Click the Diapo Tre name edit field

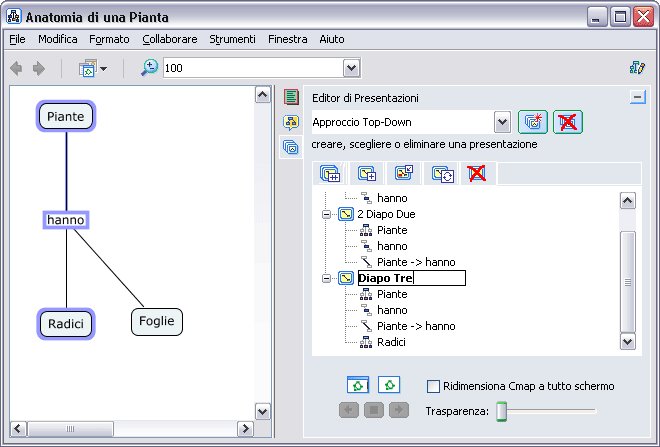point(412,278)
